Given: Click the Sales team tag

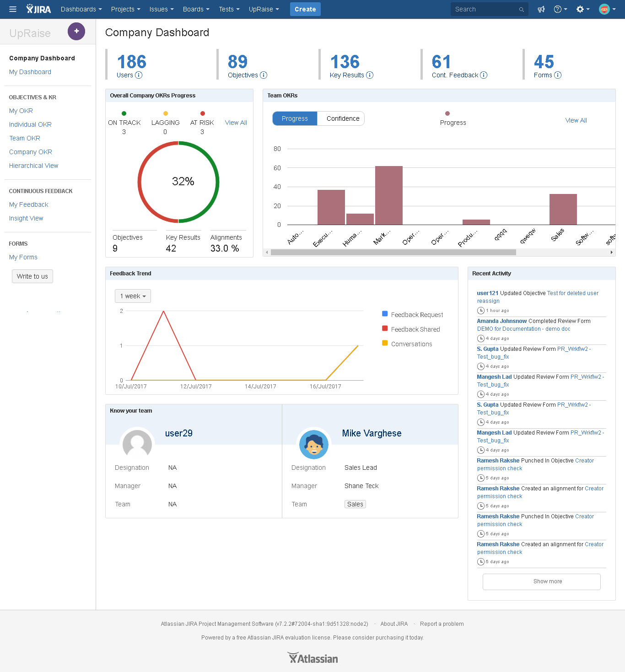Looking at the screenshot, I should click(x=355, y=504).
